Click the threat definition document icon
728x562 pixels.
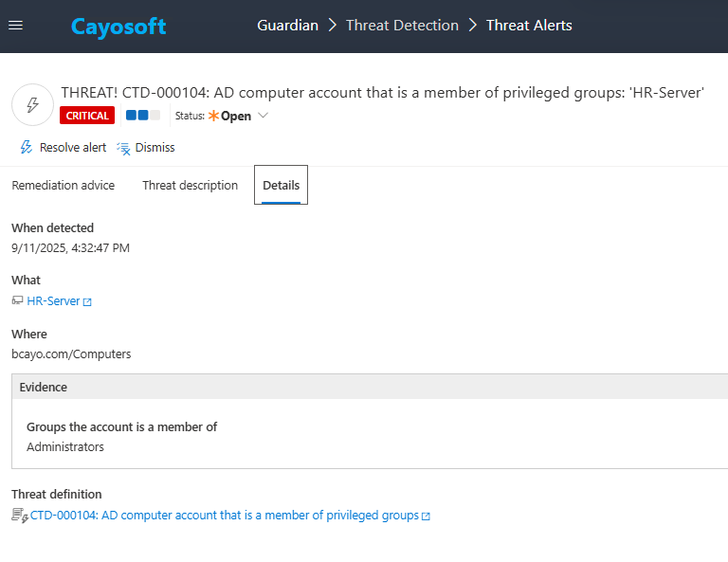click(19, 516)
